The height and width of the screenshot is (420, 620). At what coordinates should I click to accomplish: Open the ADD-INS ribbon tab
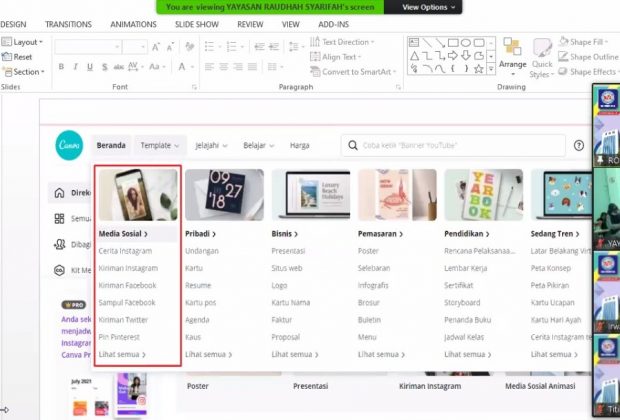334,25
